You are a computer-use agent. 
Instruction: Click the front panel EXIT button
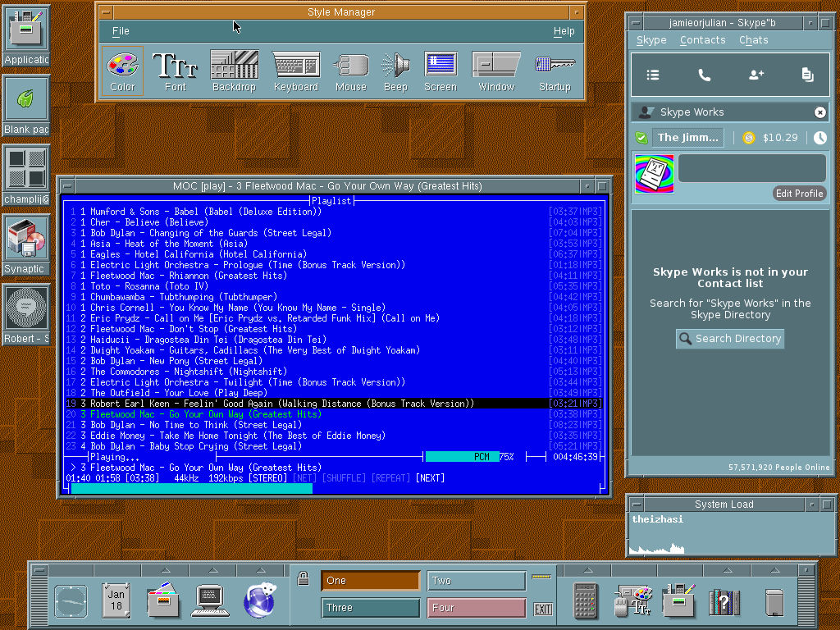[x=543, y=609]
